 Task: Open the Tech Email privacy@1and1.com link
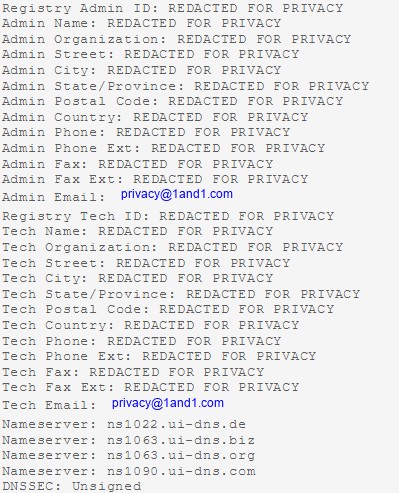coord(168,403)
